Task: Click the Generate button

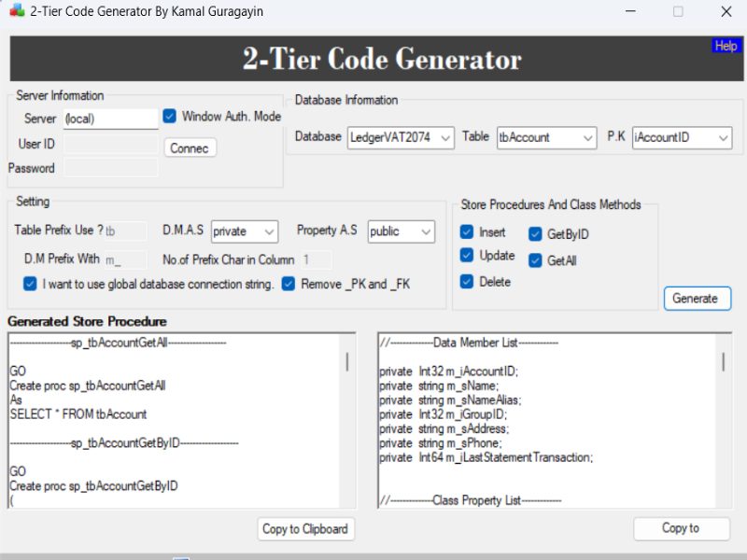Action: tap(696, 299)
